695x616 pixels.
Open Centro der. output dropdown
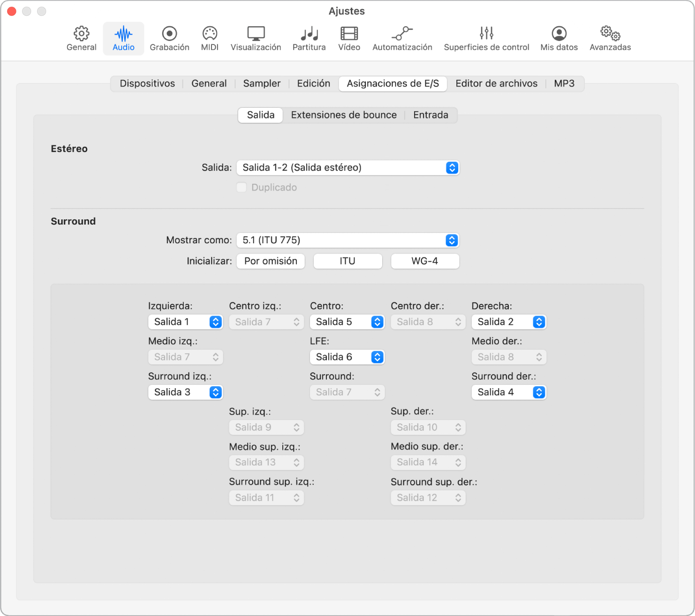click(428, 322)
